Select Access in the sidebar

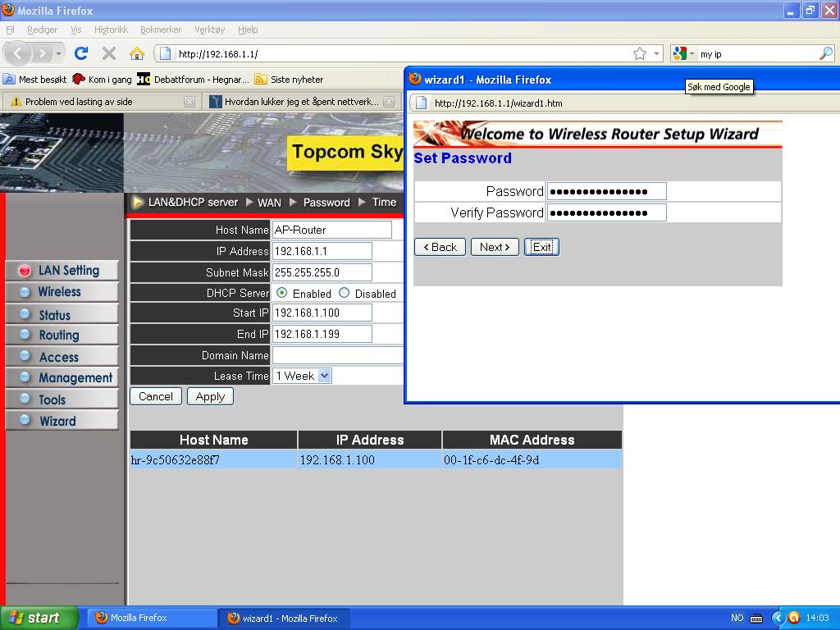62,356
